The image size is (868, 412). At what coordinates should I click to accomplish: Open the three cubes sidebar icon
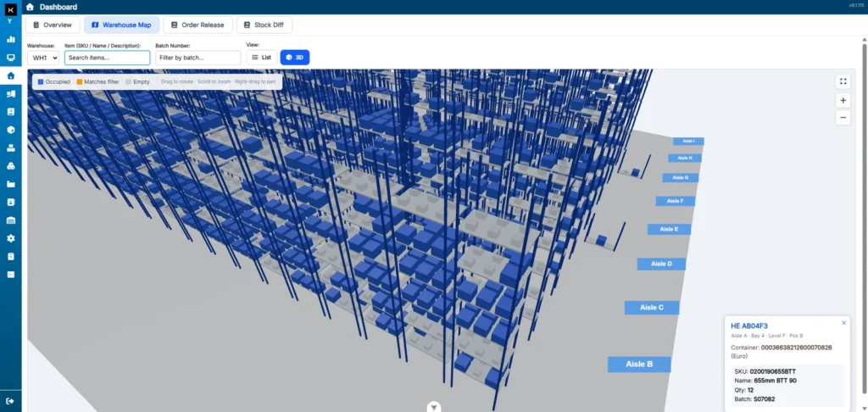coord(10,166)
